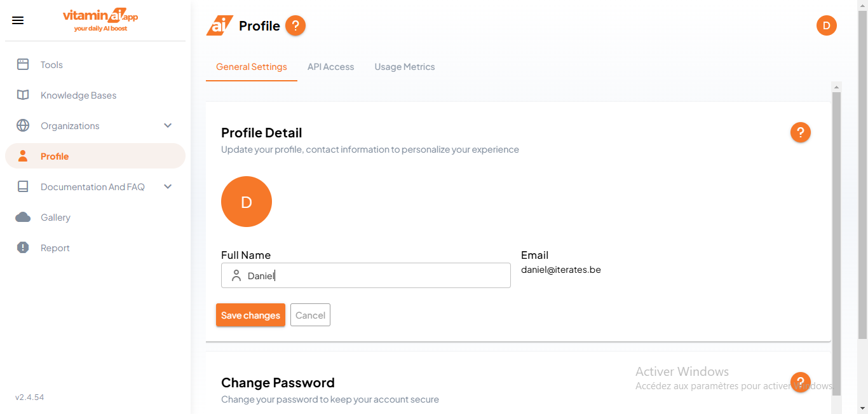868x414 pixels.
Task: Click the Save changes button
Action: pyautogui.click(x=250, y=315)
